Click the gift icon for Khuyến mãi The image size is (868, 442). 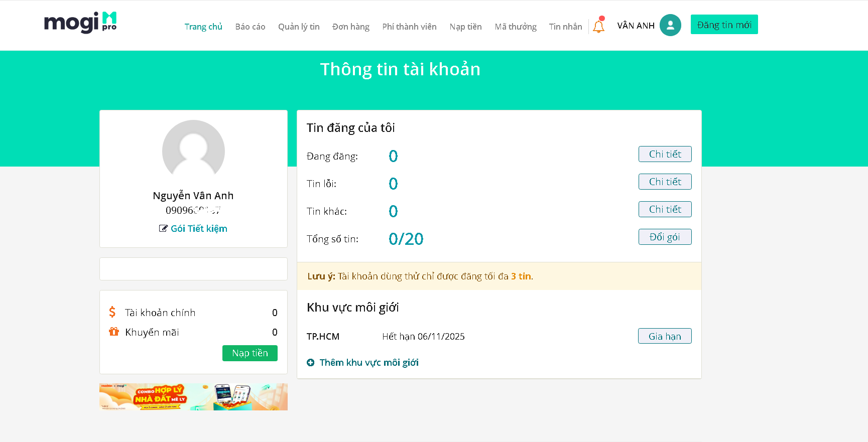(x=114, y=332)
